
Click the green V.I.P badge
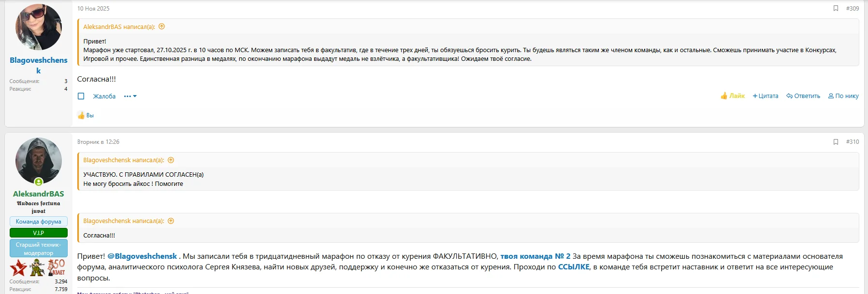[x=38, y=232]
